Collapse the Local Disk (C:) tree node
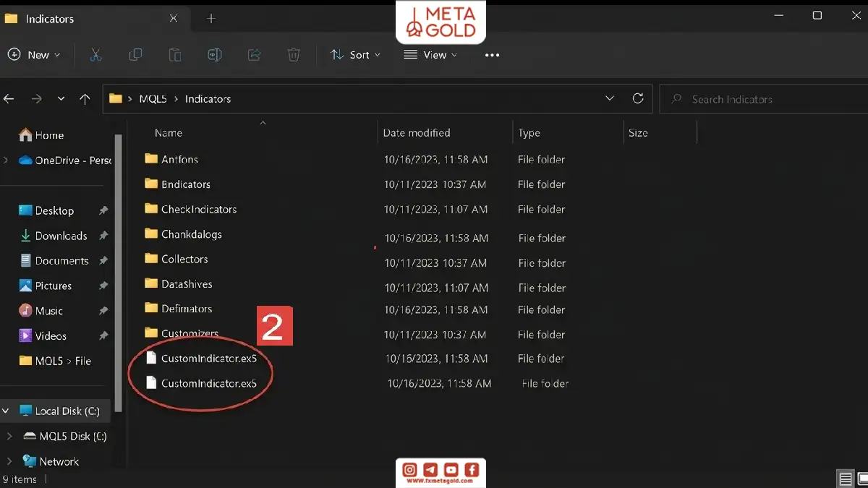The height and width of the screenshot is (488, 868). coord(6,411)
